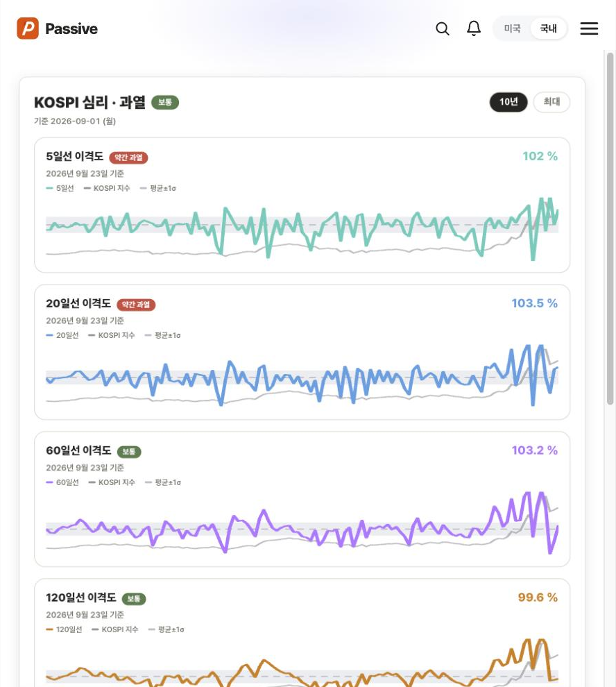Toggle KOSPI 지수 legend in 20일선 chart
Image resolution: width=616 pixels, height=687 pixels.
tap(111, 335)
